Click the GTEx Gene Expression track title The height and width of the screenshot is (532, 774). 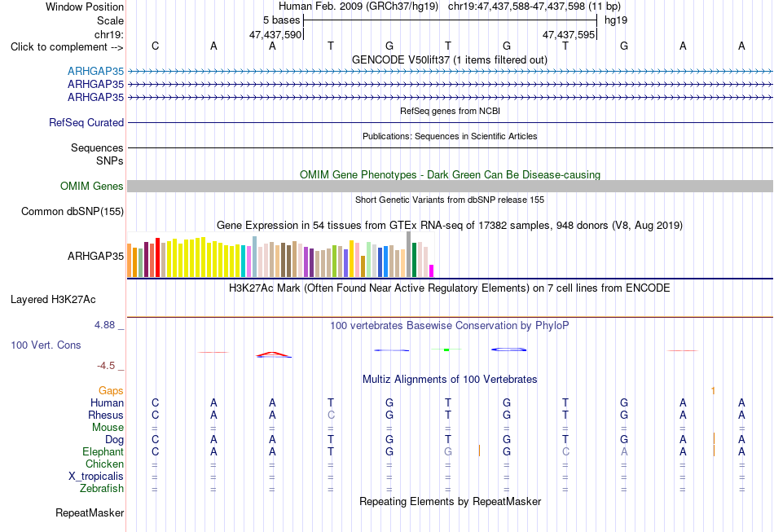click(x=450, y=226)
